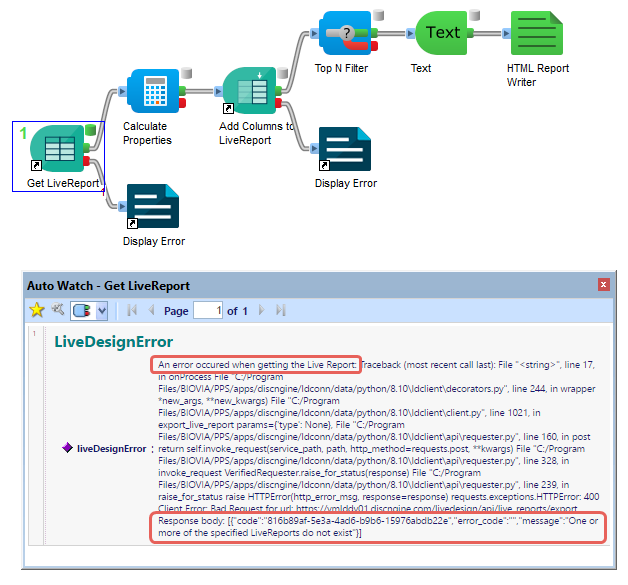Click the 'HTML Report Writer' label
Viewport: 628px width, 585px height.
537,75
